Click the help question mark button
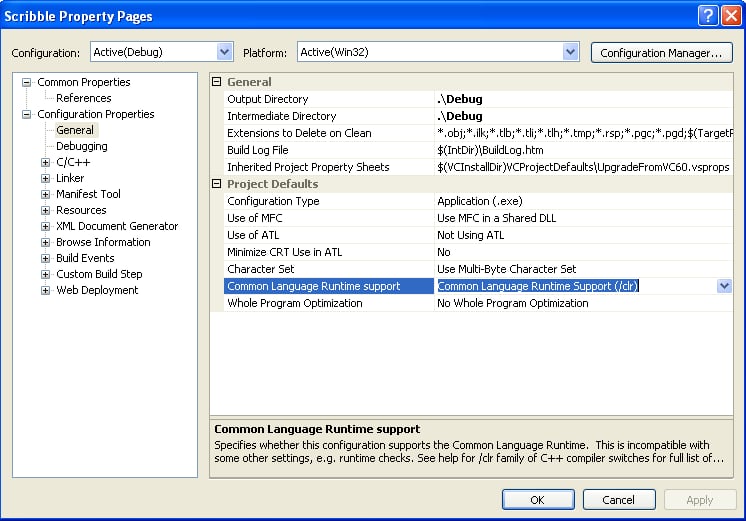The width and height of the screenshot is (746, 521). coord(708,16)
